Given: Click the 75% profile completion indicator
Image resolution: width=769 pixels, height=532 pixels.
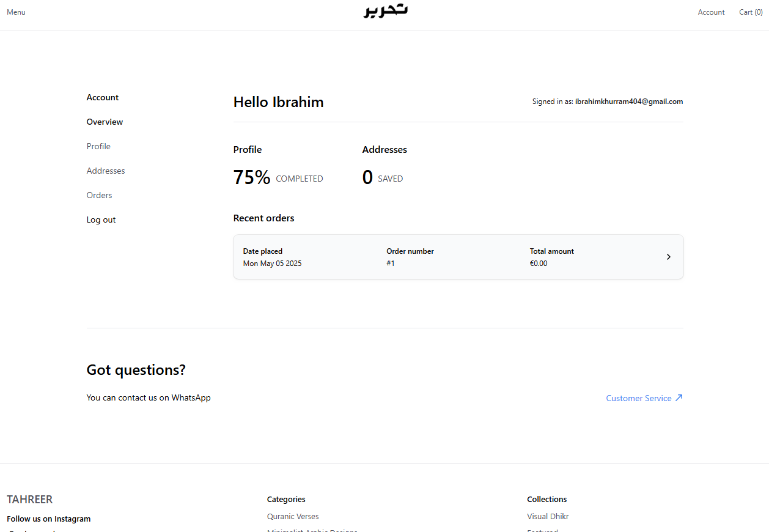Looking at the screenshot, I should 252,177.
